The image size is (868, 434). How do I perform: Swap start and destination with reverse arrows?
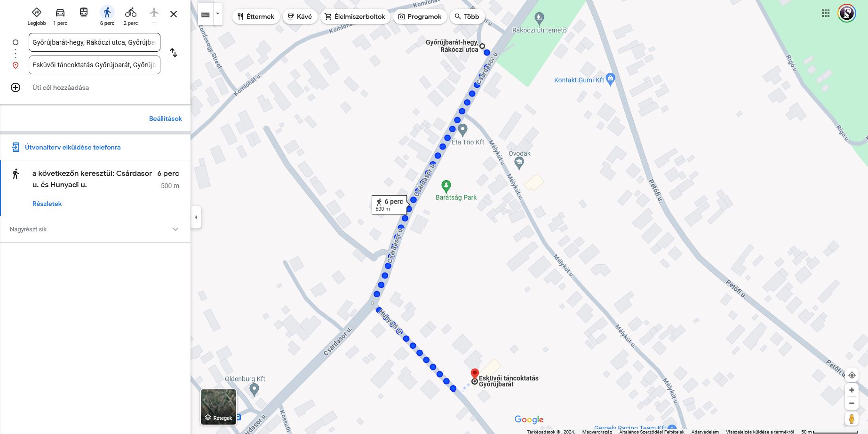(x=174, y=53)
